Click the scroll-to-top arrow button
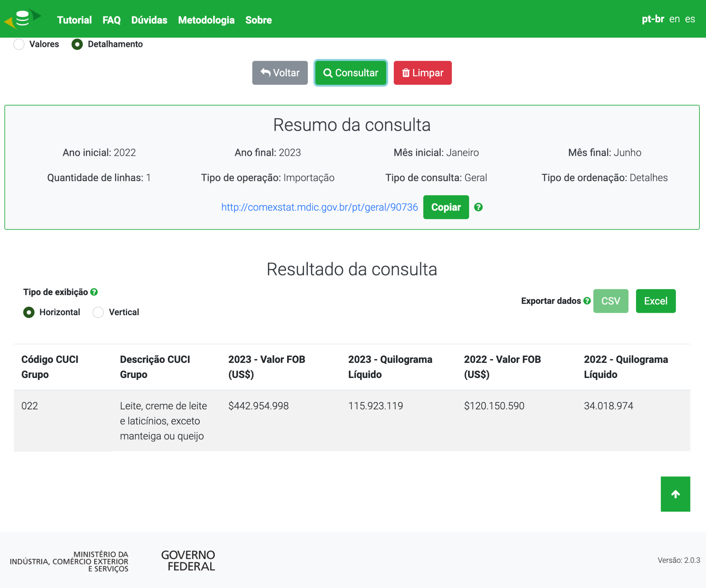706x588 pixels. click(675, 494)
